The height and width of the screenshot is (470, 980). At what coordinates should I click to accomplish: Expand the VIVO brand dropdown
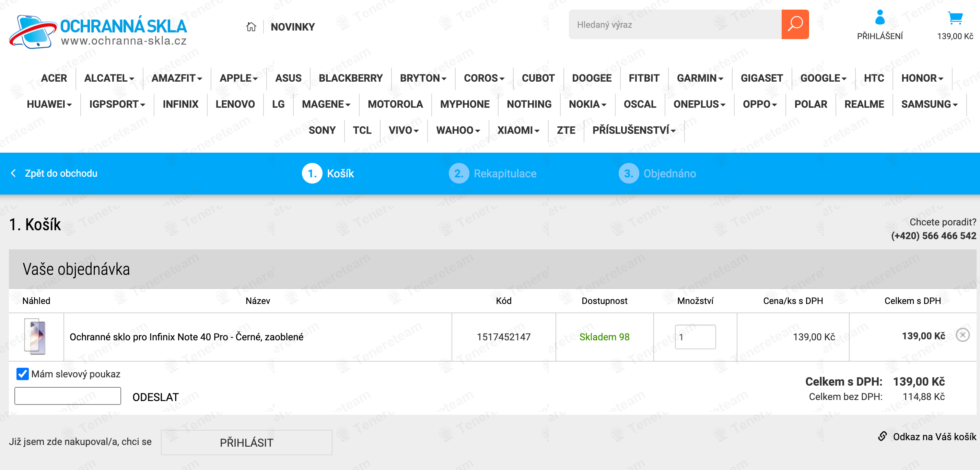click(x=403, y=130)
